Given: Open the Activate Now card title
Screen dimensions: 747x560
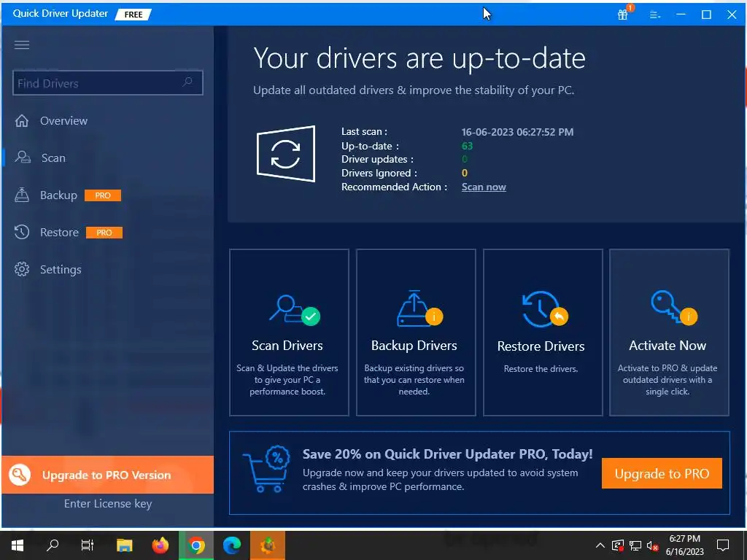Looking at the screenshot, I should point(667,345).
